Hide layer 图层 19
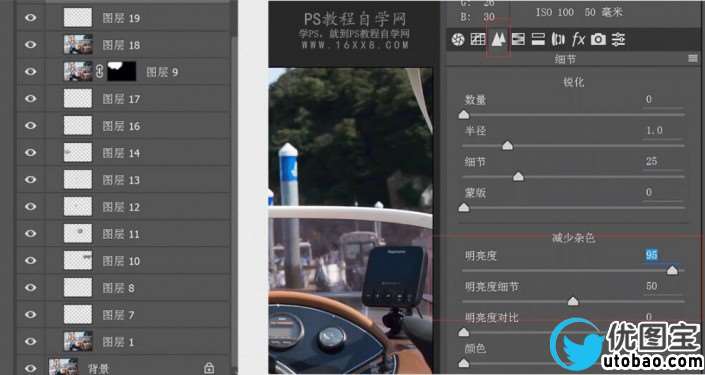This screenshot has width=705, height=375. coord(30,18)
